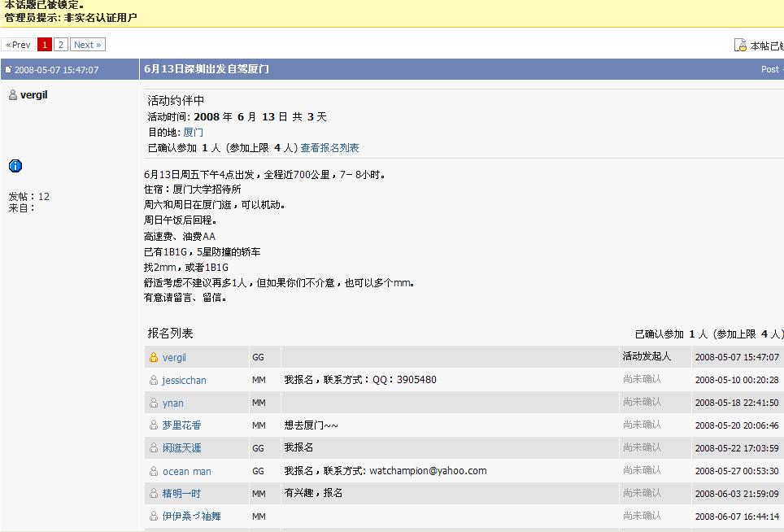The image size is (784, 532).
Task: Open ocean man's profile link
Action: click(187, 472)
